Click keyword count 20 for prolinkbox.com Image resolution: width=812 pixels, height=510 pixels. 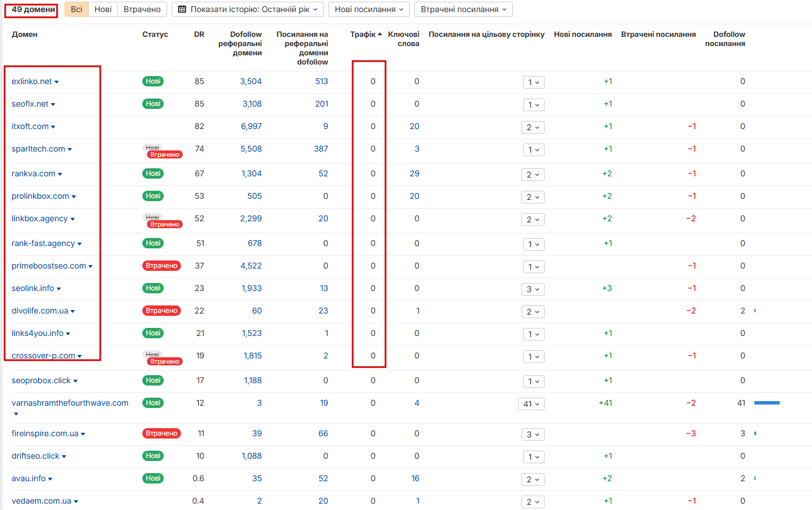(414, 196)
